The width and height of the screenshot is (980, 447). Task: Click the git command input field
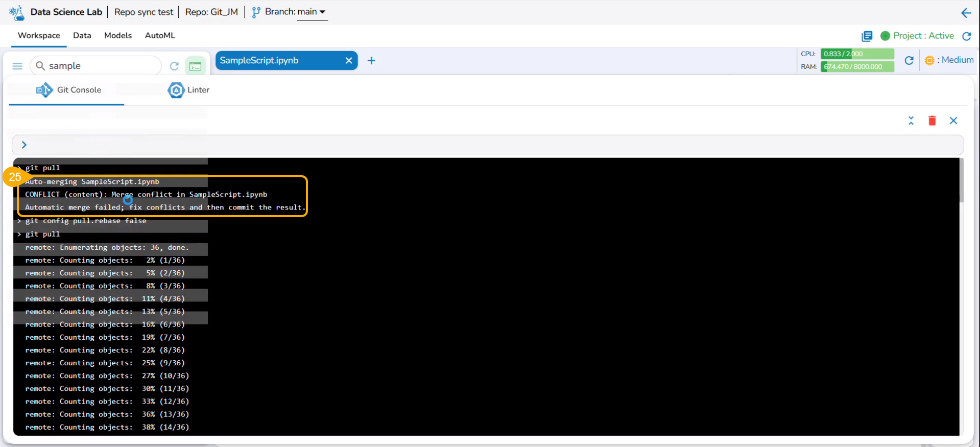tap(488, 145)
